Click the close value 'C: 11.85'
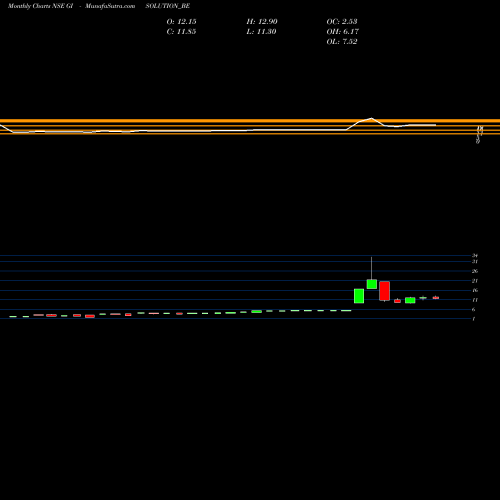The image size is (500, 500). pyautogui.click(x=181, y=32)
